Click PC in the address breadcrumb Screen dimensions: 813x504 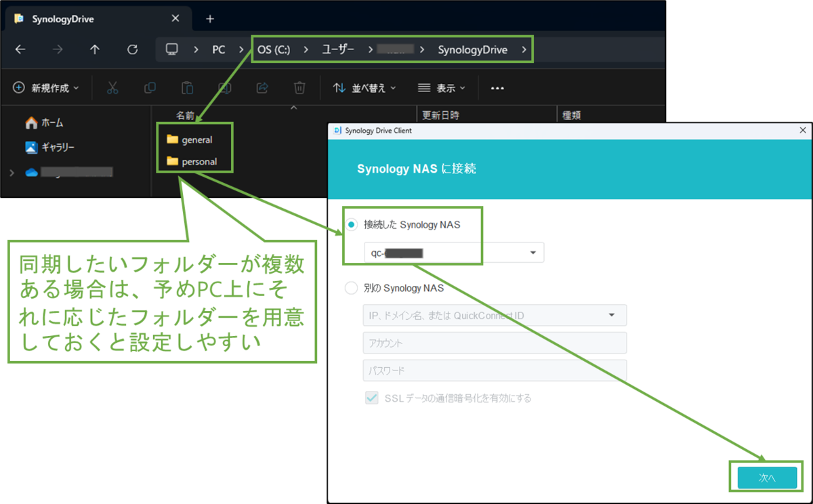(x=219, y=49)
